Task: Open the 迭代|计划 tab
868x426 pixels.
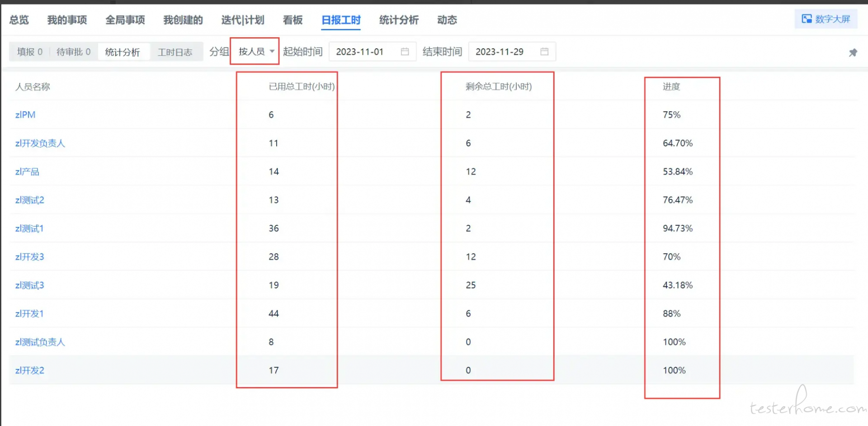Action: click(x=243, y=20)
